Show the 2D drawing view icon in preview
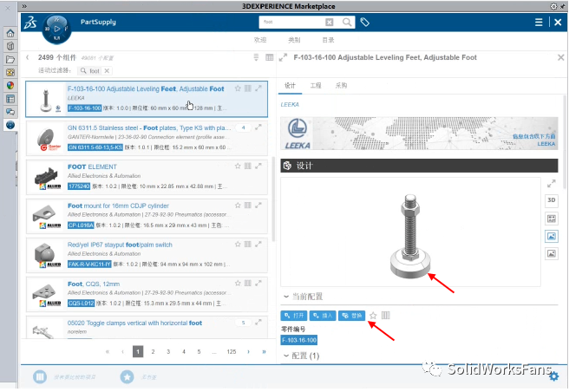Screen dimensions: 569x392 pyautogui.click(x=552, y=219)
